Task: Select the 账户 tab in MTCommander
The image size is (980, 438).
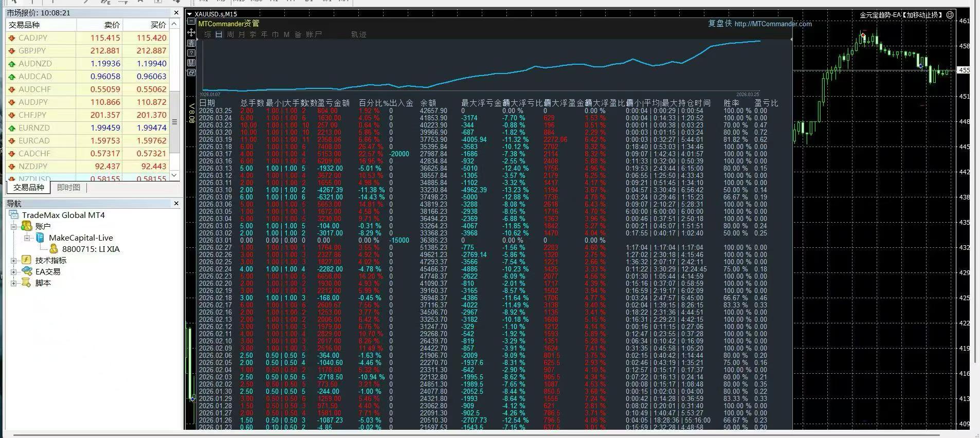Action: (x=314, y=34)
